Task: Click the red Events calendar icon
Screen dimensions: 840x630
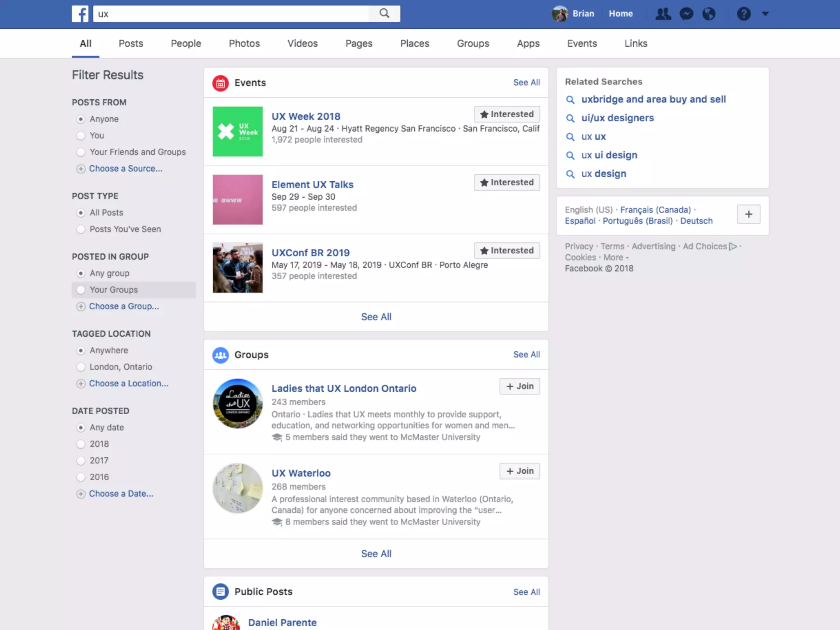Action: pyautogui.click(x=221, y=83)
